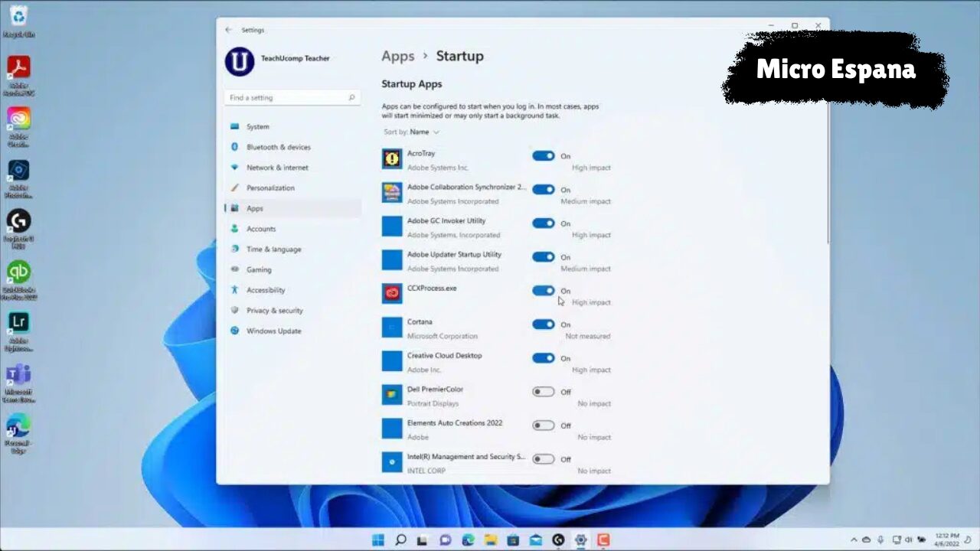This screenshot has height=551, width=980.
Task: Go to Privacy & security settings
Action: pyautogui.click(x=274, y=311)
